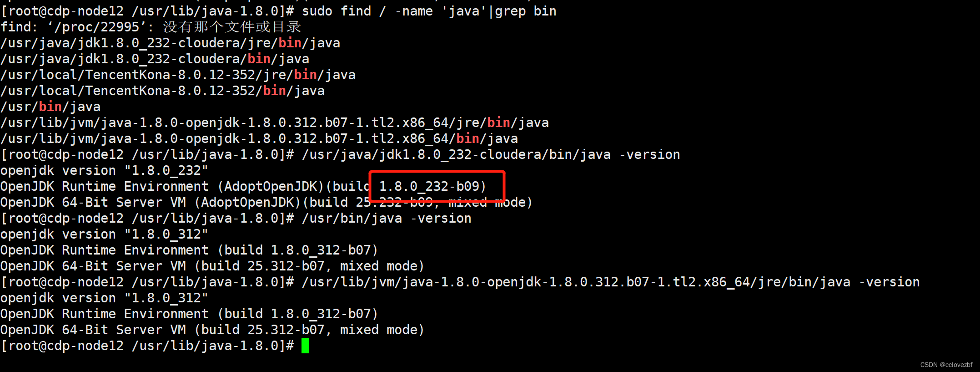
Task: Click the final empty shell prompt
Action: point(147,346)
